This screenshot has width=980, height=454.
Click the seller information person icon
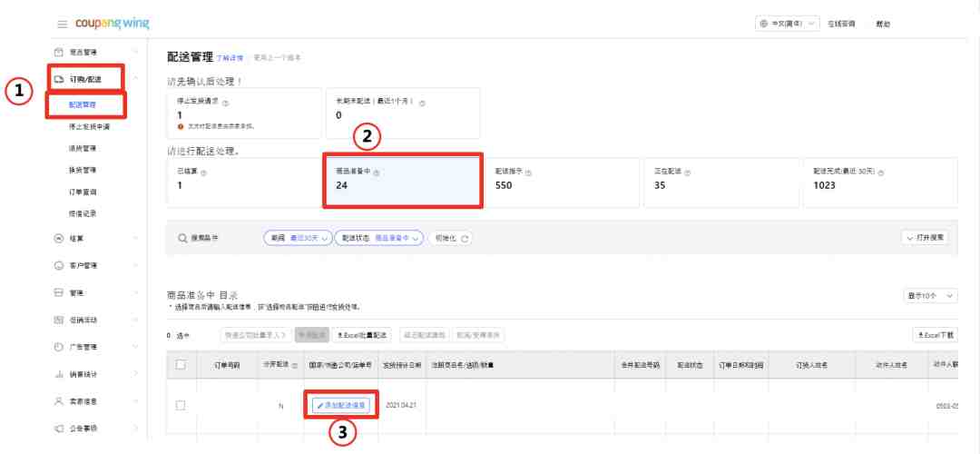[59, 400]
